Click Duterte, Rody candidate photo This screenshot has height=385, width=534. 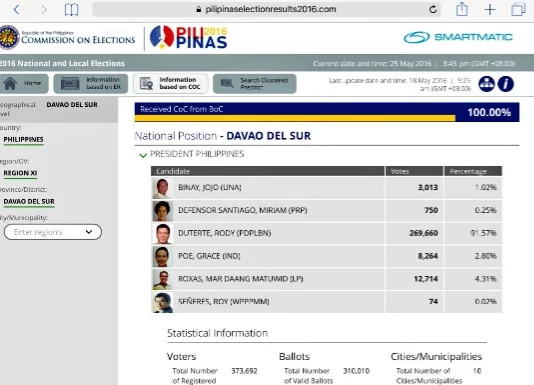click(x=162, y=234)
